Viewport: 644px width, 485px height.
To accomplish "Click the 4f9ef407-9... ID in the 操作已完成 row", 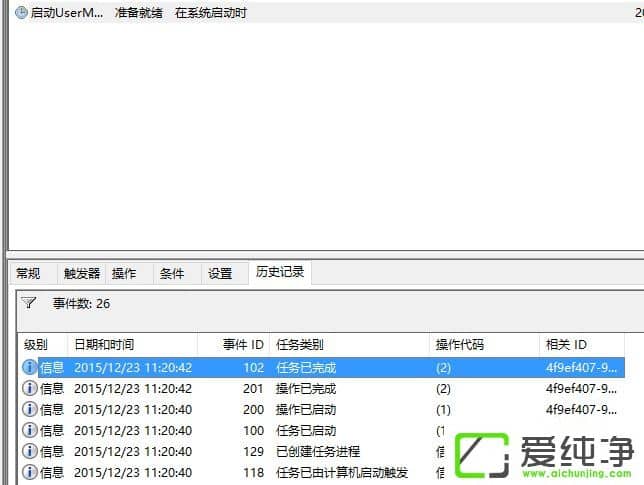I will [581, 388].
